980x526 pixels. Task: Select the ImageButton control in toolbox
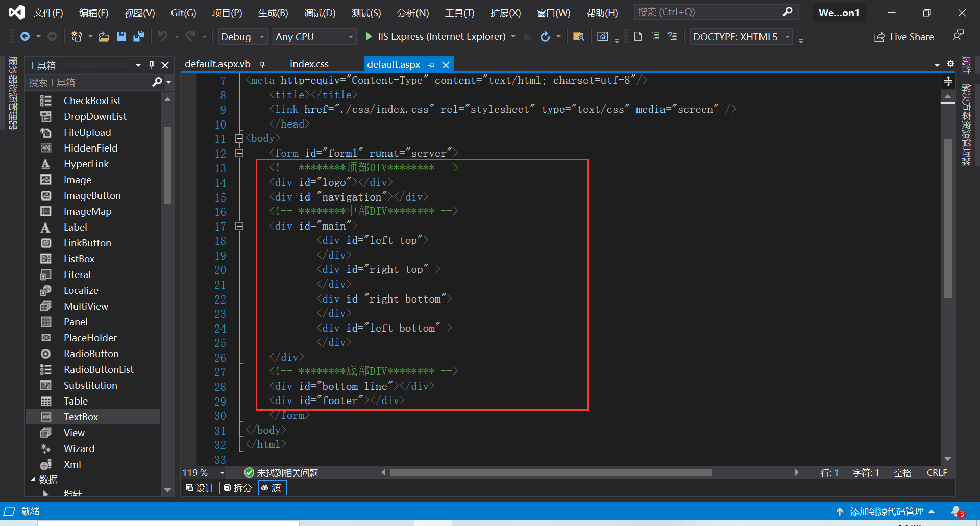click(x=92, y=195)
